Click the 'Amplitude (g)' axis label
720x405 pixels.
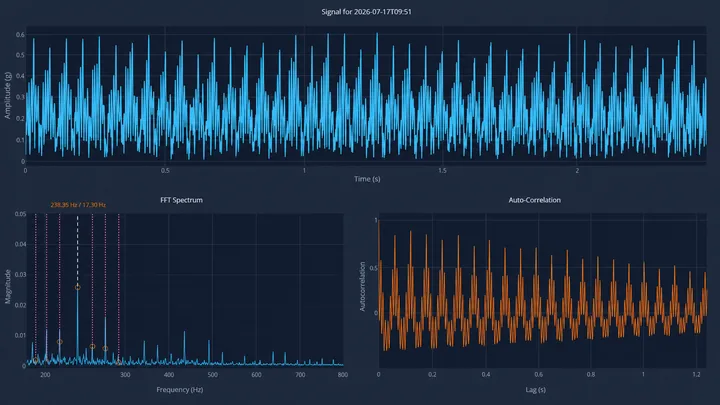click(x=7, y=96)
